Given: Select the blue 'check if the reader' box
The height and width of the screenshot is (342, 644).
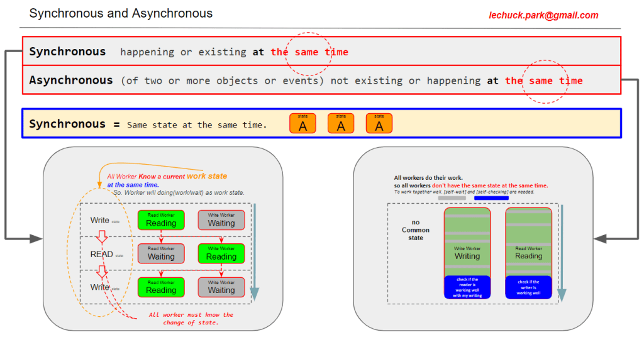Looking at the screenshot, I should click(467, 287).
